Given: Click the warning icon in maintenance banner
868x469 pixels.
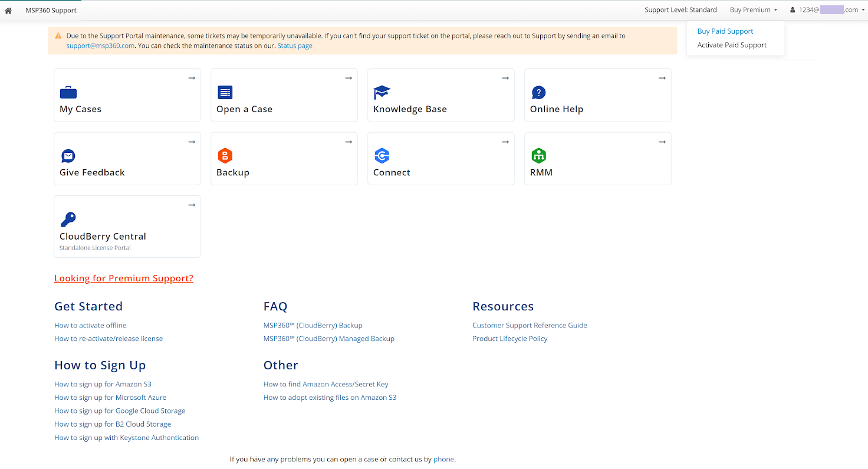Looking at the screenshot, I should point(58,36).
